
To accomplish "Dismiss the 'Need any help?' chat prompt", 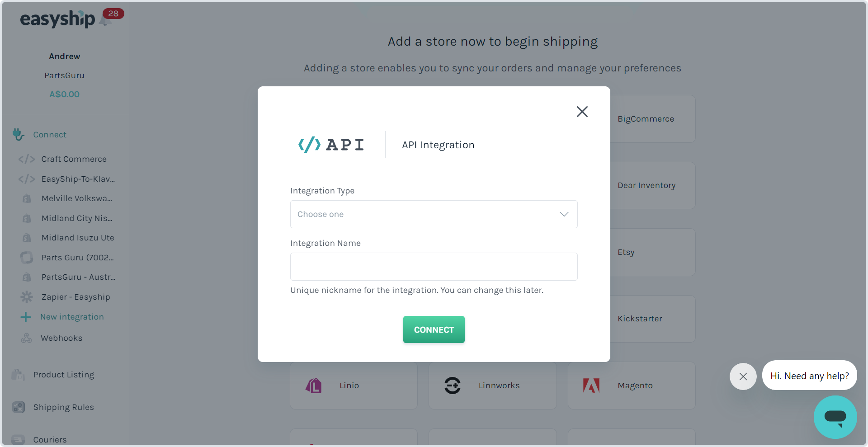I will click(x=743, y=376).
